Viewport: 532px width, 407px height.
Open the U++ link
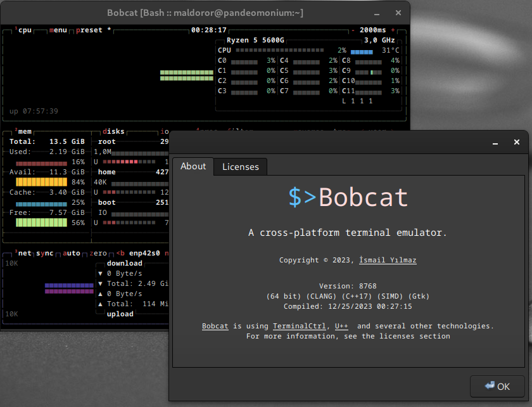coord(341,326)
